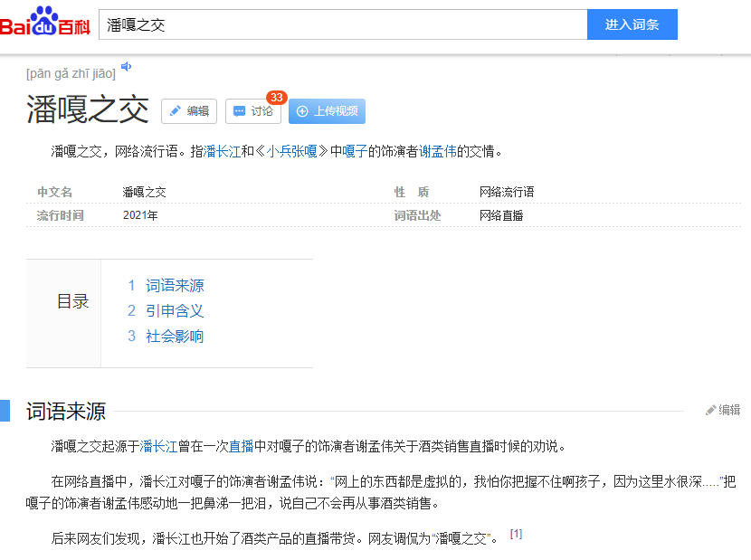
Task: Click the 目录 contents label
Action: coord(72,301)
